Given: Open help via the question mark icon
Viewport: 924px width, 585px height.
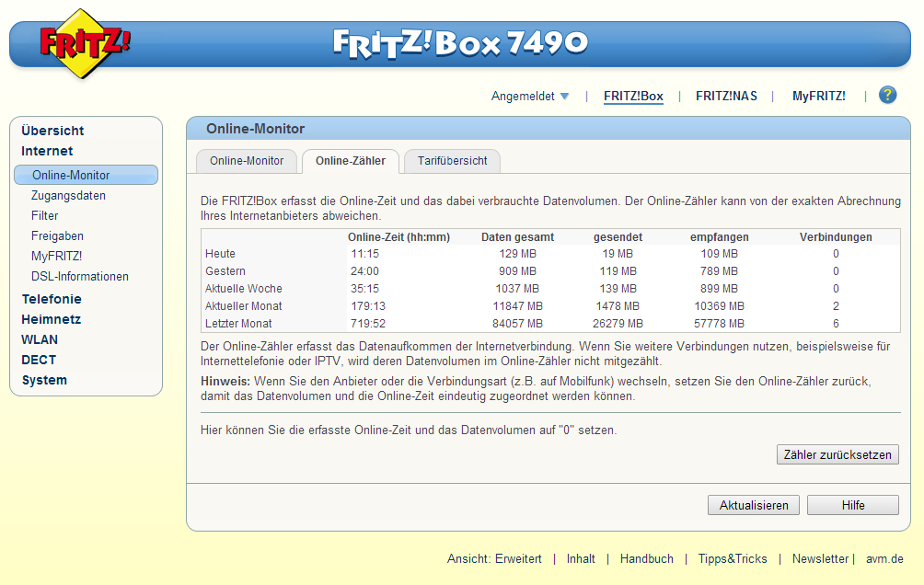Looking at the screenshot, I should (x=886, y=95).
